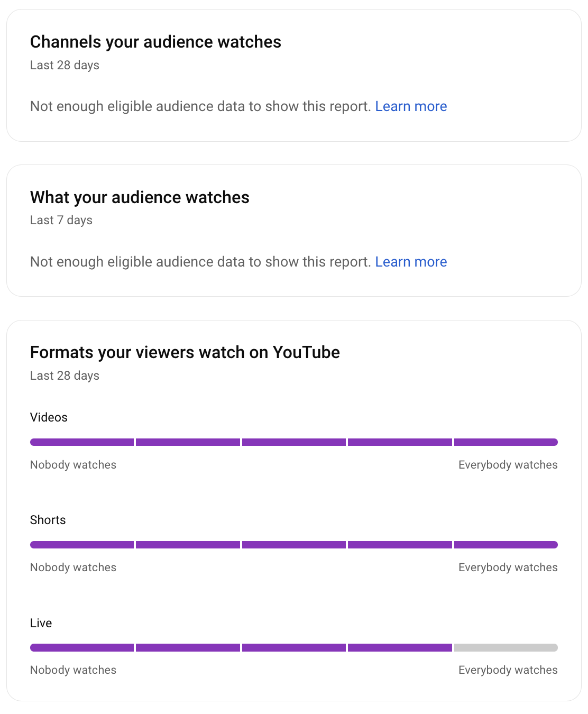Click middle segment of the Shorts bar

[x=294, y=545]
